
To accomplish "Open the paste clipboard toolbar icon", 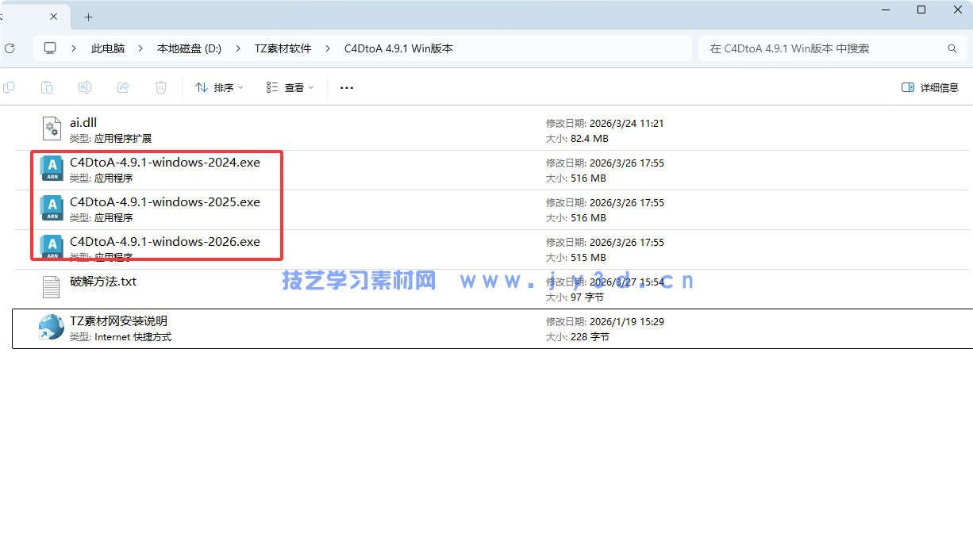I will [47, 87].
